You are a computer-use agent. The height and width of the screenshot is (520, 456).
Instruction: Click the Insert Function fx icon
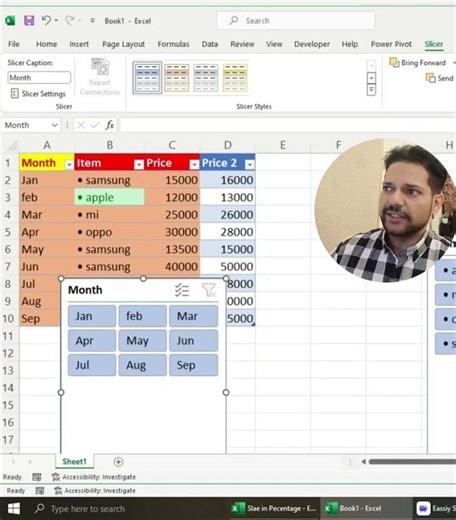click(x=110, y=125)
